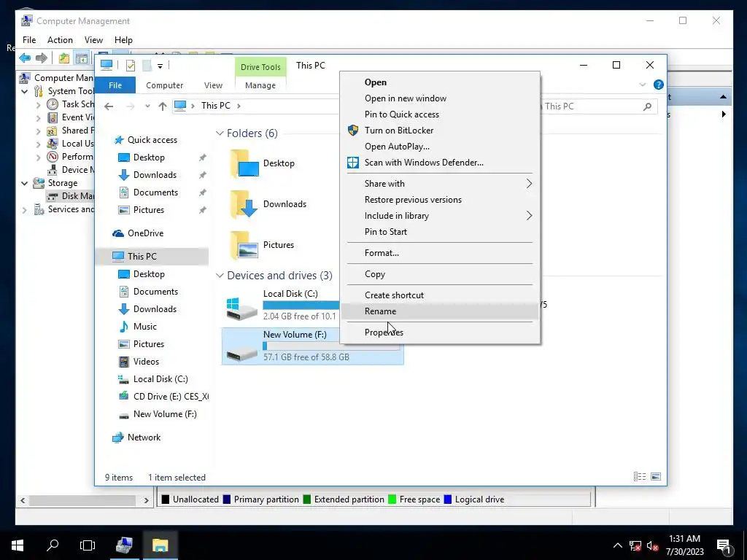
Task: Open Help menu in Computer Management
Action: [x=123, y=40]
